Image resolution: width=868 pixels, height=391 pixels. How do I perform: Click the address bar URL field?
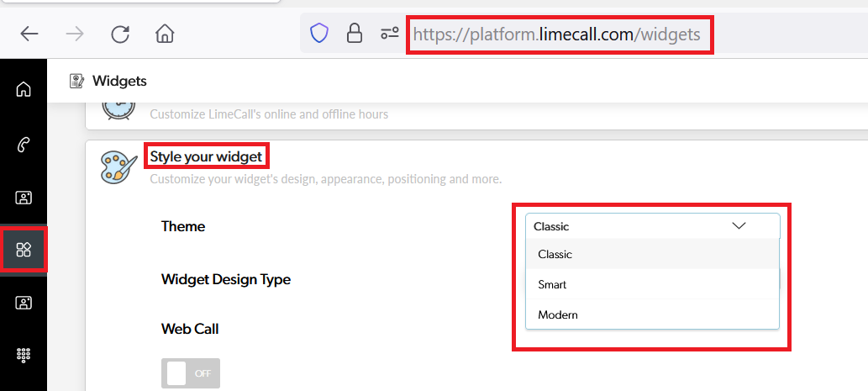[x=556, y=35]
